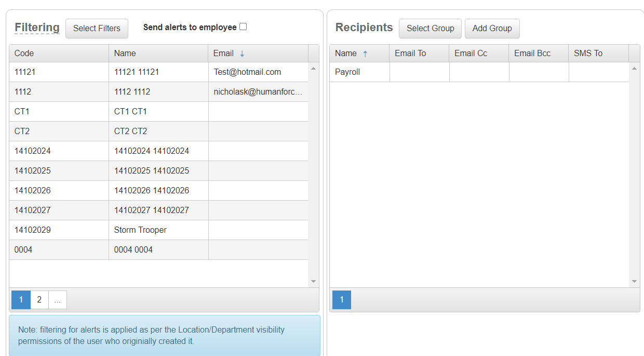The width and height of the screenshot is (644, 356).
Task: Select page 1 in Recipients pager
Action: point(341,300)
